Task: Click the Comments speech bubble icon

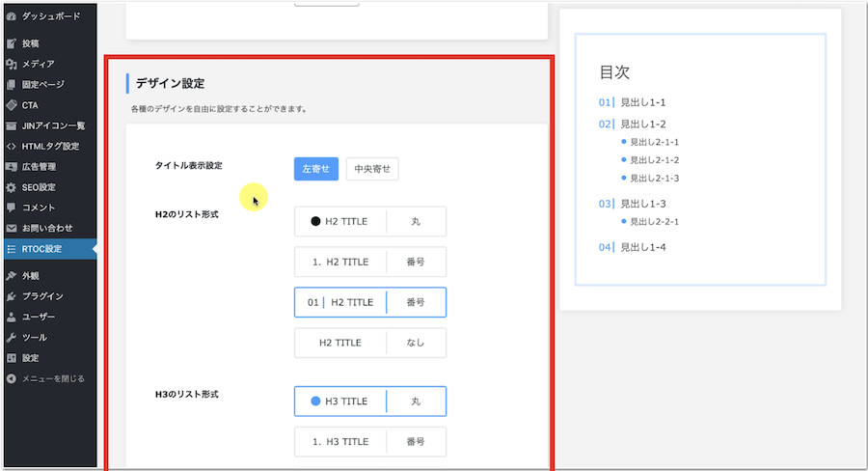Action: (11, 208)
